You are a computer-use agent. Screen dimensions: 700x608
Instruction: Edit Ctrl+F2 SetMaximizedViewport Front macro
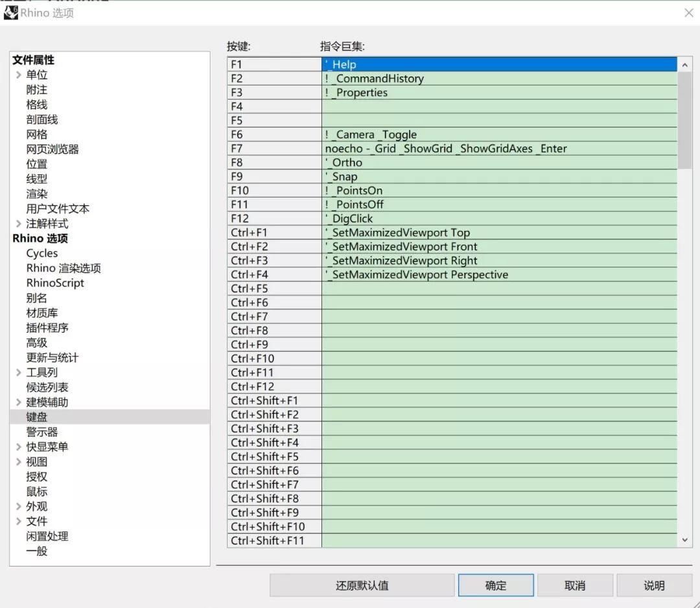point(499,246)
